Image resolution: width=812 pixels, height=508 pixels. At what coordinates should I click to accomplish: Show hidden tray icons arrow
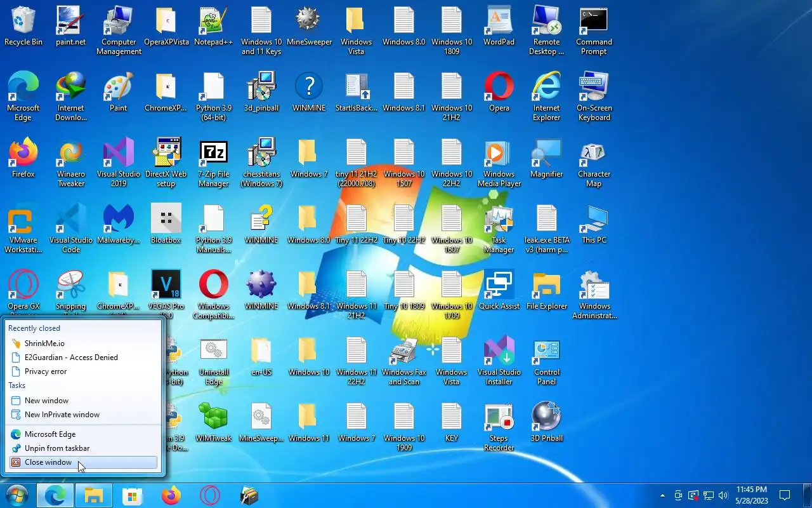pos(663,495)
